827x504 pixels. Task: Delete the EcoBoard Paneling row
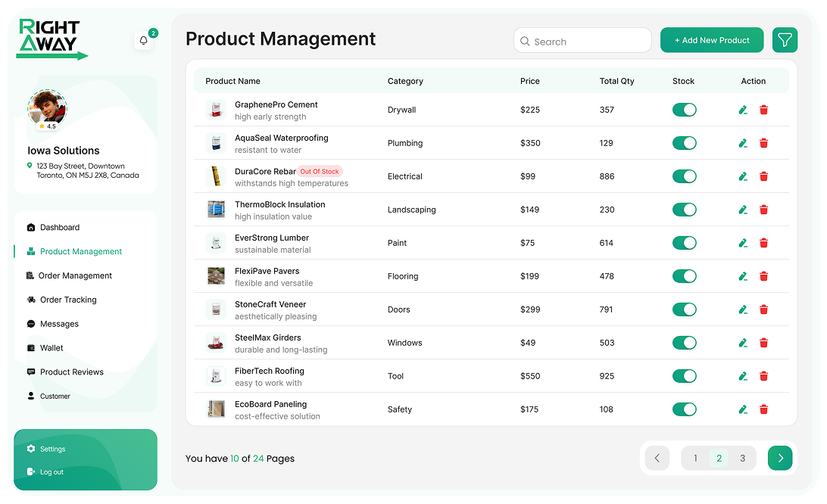click(763, 409)
